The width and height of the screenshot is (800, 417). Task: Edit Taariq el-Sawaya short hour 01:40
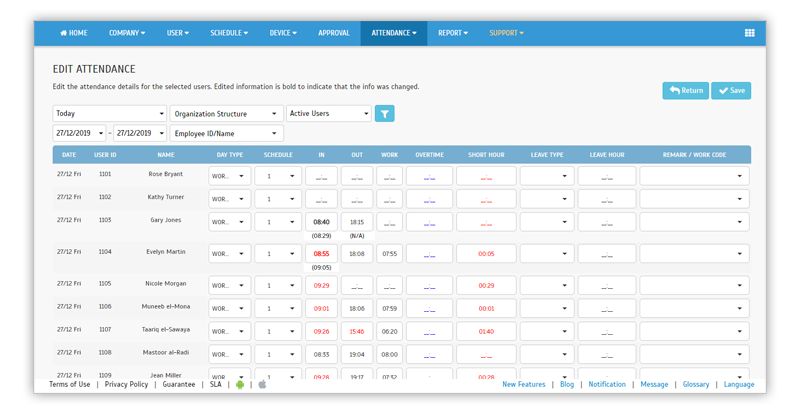tap(486, 331)
